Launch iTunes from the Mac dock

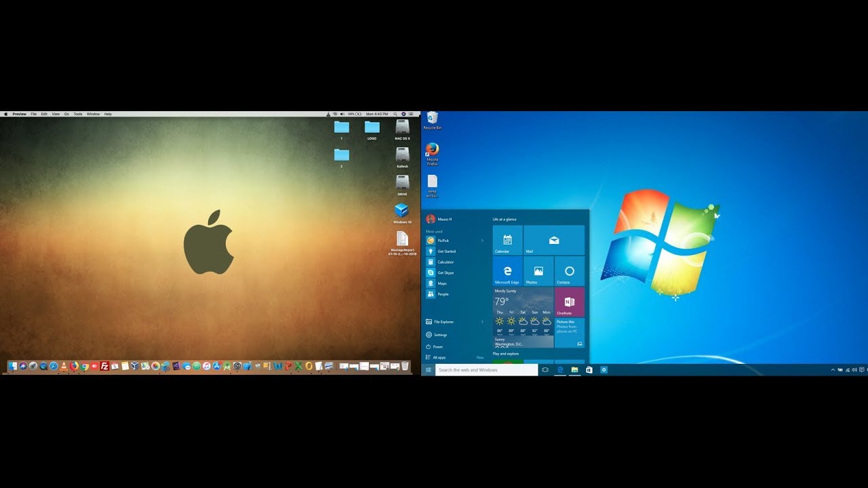(x=206, y=366)
